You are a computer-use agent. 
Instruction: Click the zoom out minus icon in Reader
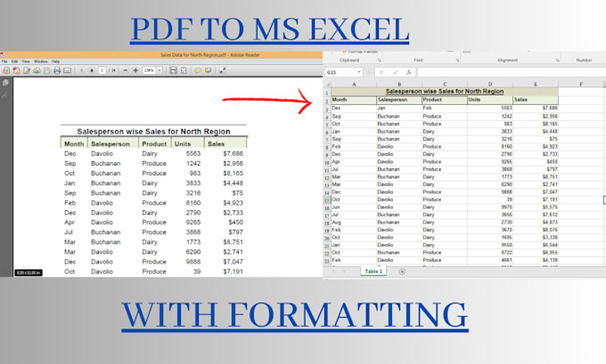(x=126, y=70)
